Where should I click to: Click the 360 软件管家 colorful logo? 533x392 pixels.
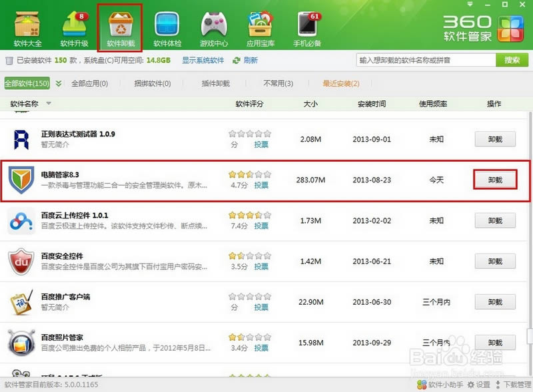(510, 29)
